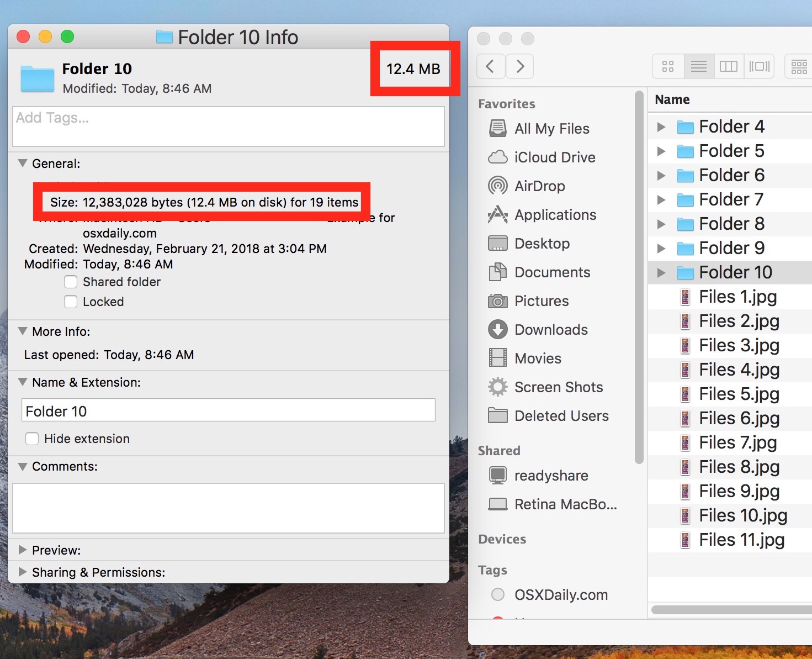Expand the Folder 4 disclosure triangle
812x659 pixels.
661,126
